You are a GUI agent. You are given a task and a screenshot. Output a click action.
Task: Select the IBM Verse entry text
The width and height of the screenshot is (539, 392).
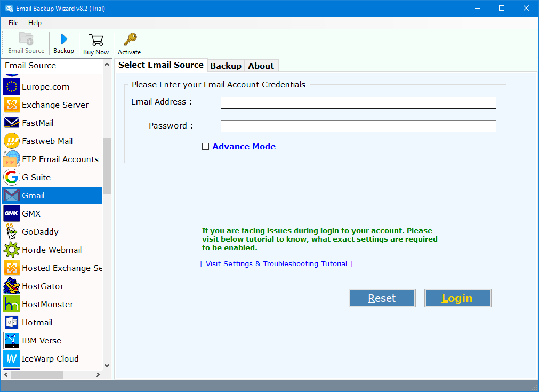pyautogui.click(x=42, y=341)
